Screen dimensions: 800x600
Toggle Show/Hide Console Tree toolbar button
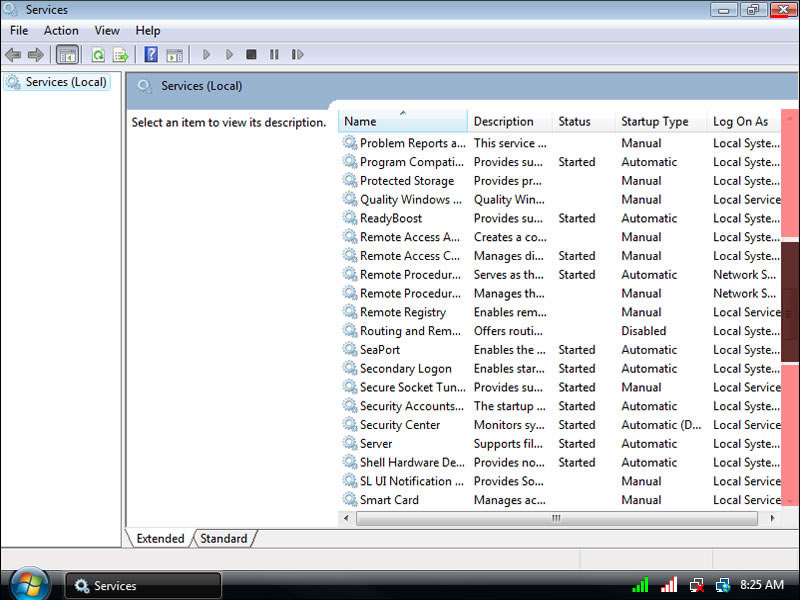[x=67, y=55]
